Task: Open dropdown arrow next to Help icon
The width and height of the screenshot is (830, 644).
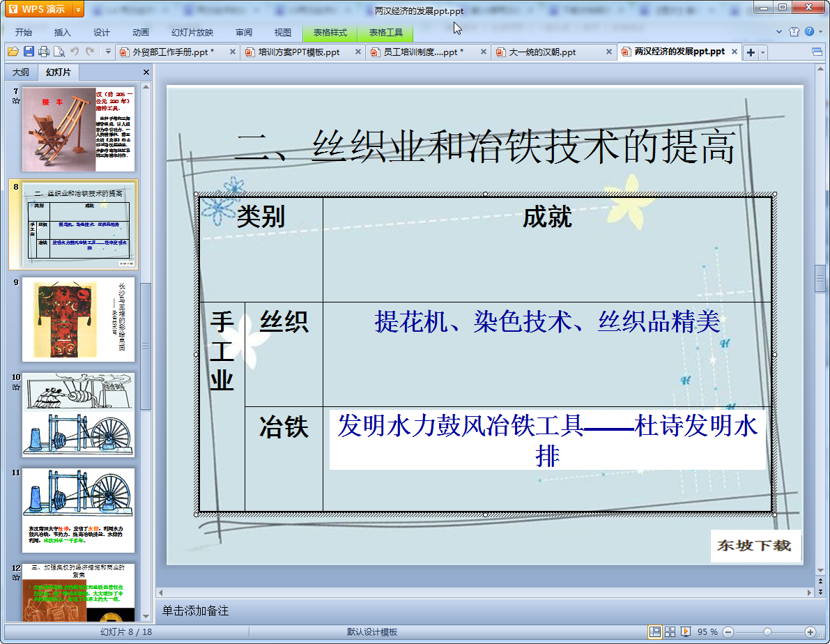Action: coord(820,32)
